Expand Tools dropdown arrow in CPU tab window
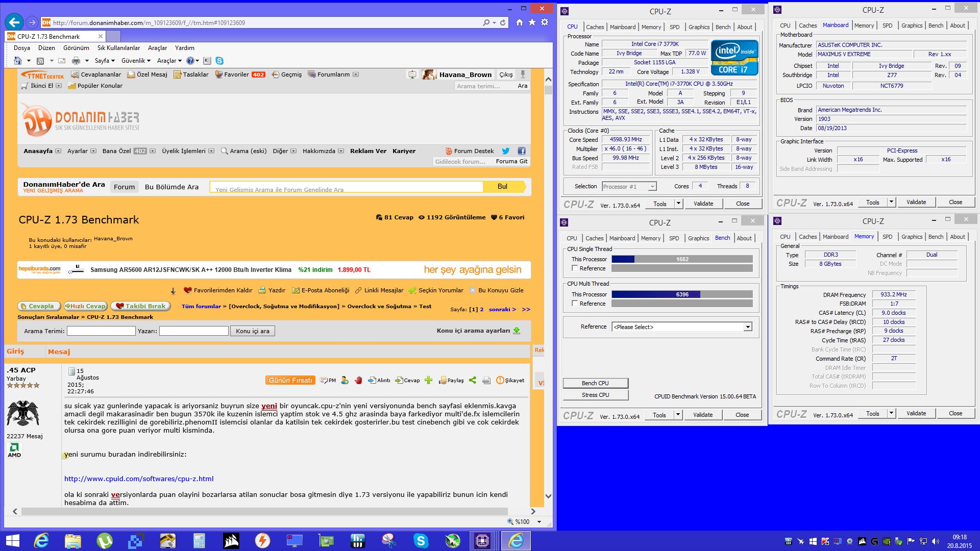Viewport: 980px width, 551px height. tap(678, 204)
